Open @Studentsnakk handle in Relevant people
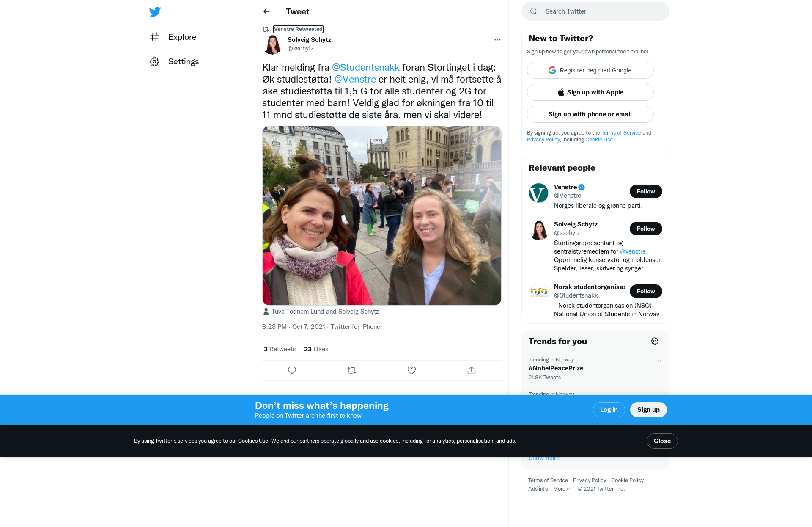812x527 pixels. [576, 295]
